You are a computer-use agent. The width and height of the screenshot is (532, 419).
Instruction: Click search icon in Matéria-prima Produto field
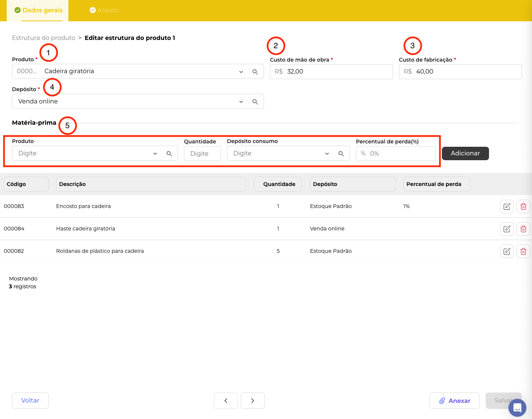pyautogui.click(x=169, y=153)
